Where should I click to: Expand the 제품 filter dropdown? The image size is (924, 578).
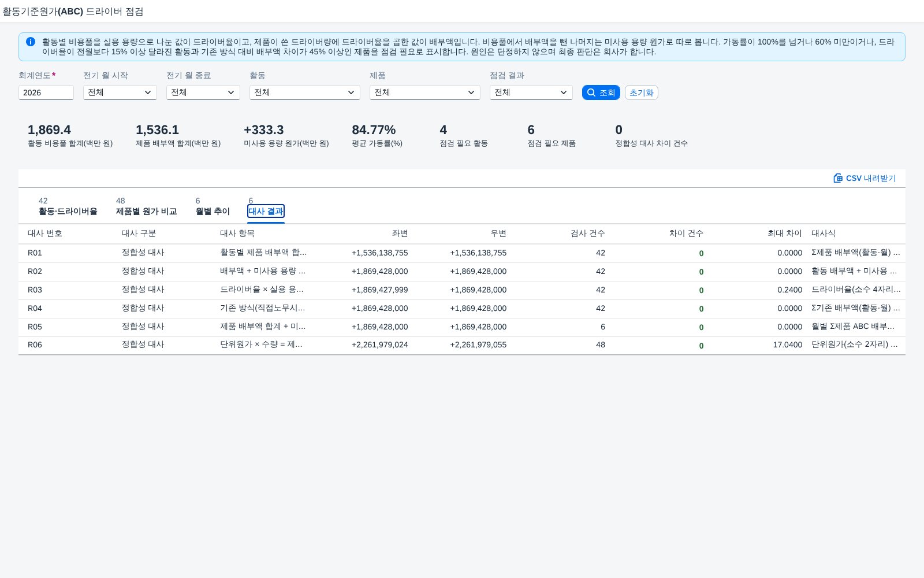coord(425,92)
